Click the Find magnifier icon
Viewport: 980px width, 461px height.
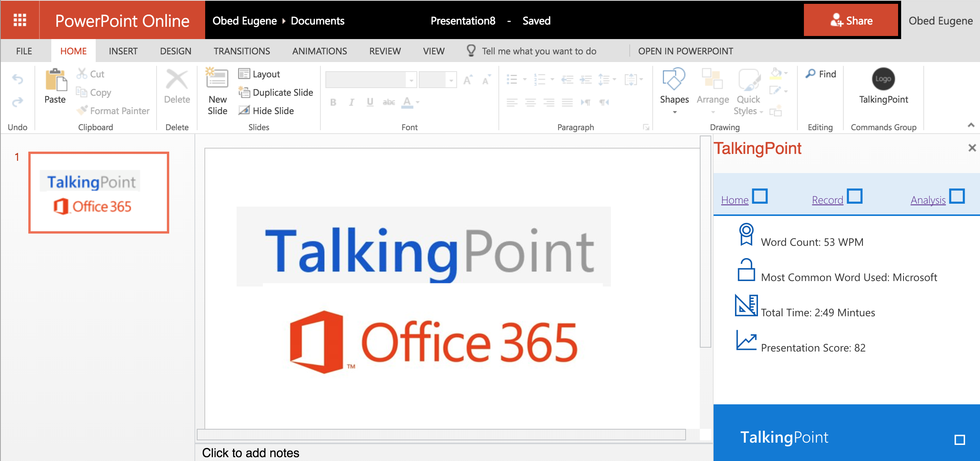click(810, 74)
